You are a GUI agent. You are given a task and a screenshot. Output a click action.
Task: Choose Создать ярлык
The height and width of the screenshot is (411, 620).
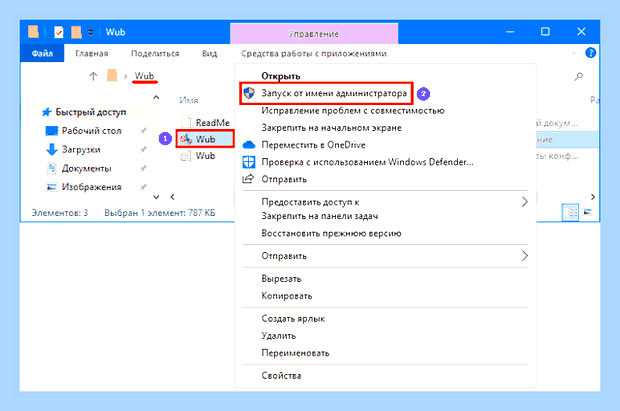[x=386, y=319]
